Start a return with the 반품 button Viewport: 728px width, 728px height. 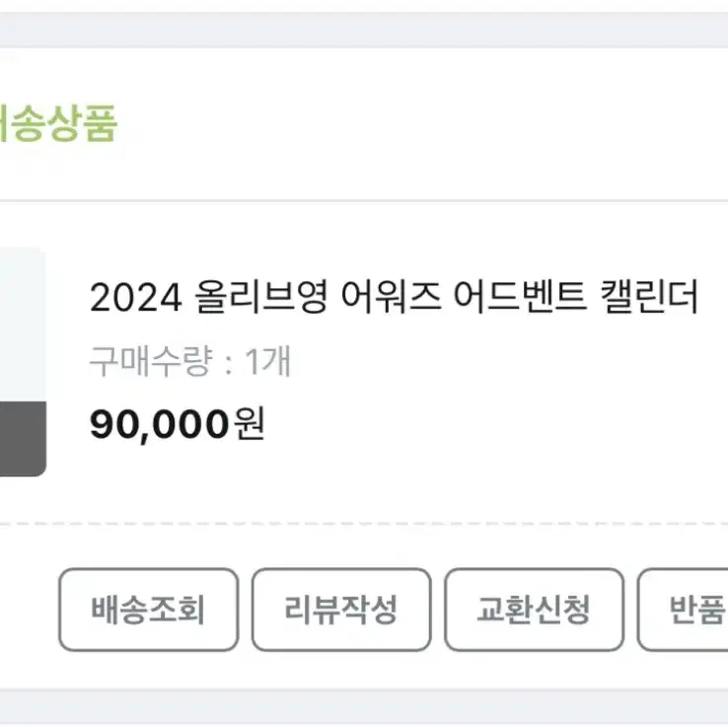[683, 610]
